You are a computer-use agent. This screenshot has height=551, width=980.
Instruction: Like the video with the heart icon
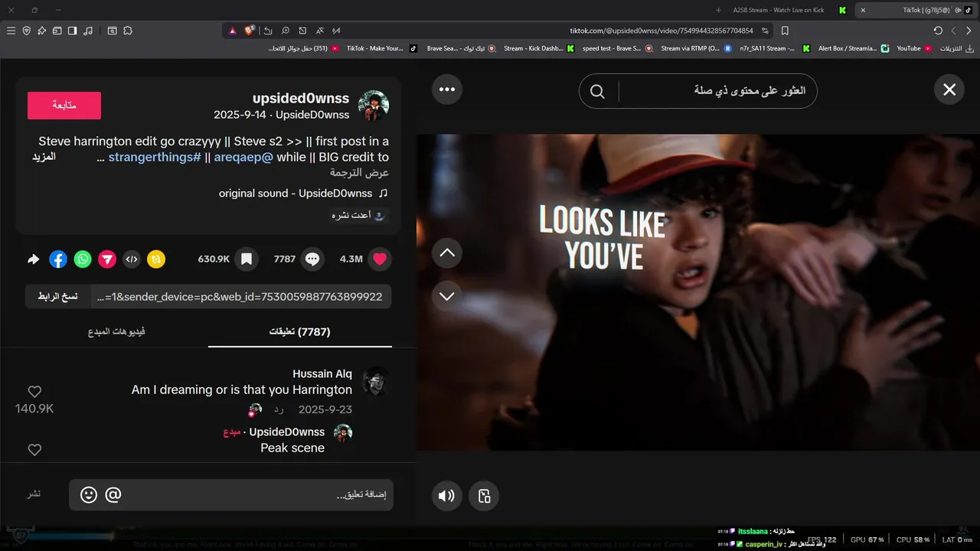[380, 259]
